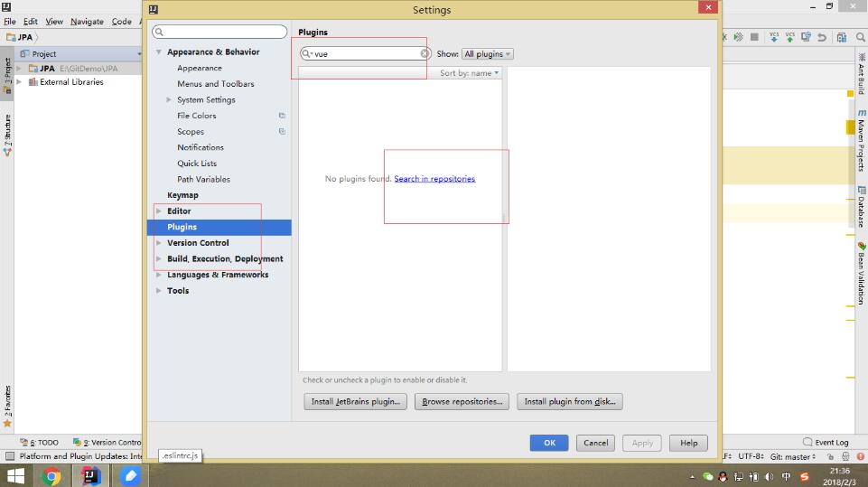
Task: Open the TODO tool window tab
Action: point(40,442)
